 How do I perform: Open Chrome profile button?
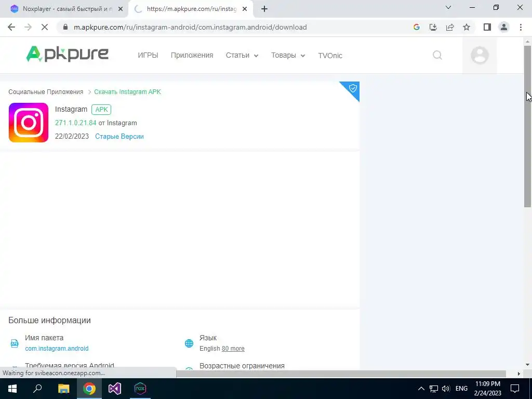point(504,27)
